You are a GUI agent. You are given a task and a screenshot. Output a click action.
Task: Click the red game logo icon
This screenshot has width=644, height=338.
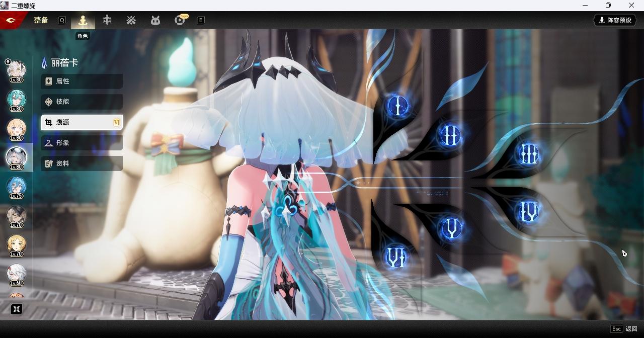(x=11, y=20)
